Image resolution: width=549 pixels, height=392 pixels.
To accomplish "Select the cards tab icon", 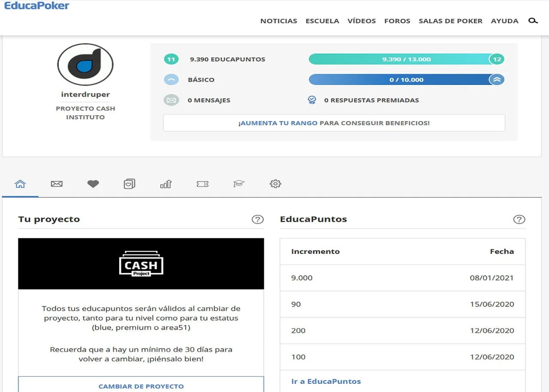I will (x=130, y=184).
